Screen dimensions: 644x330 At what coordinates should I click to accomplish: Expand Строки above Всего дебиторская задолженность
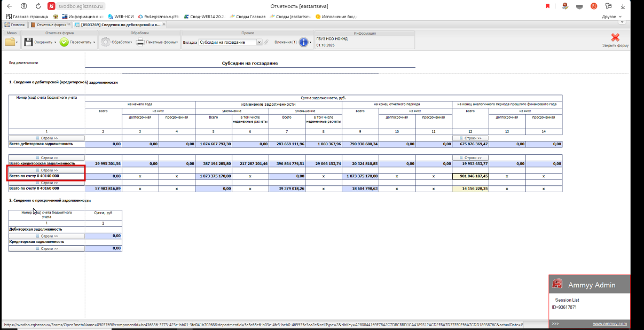coord(47,138)
